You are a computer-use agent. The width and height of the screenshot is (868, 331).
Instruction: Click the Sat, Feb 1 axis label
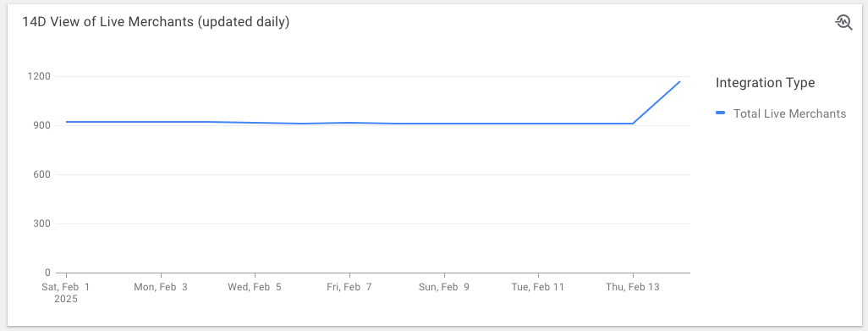(66, 287)
